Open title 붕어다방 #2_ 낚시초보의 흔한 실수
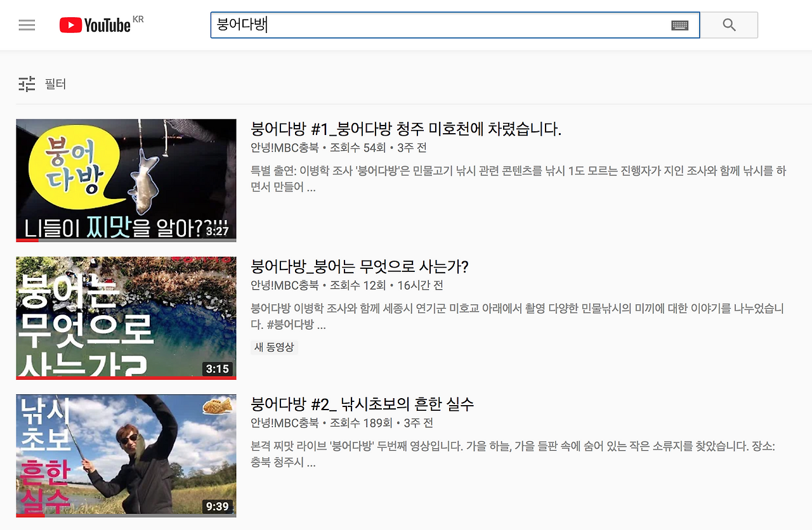Screen dimensions: 812x530 (362, 404)
